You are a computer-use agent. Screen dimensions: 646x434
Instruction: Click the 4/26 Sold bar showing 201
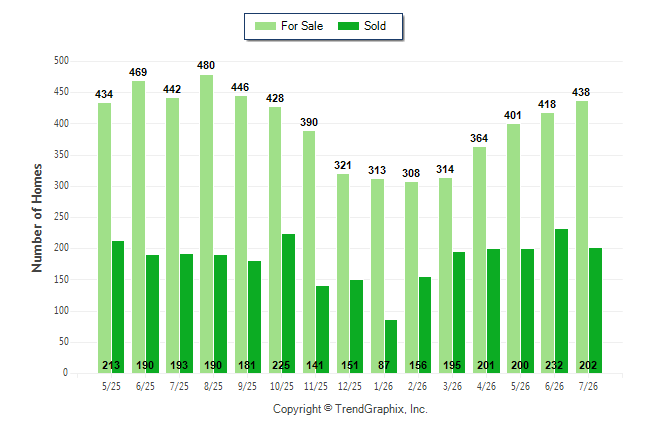pos(493,311)
